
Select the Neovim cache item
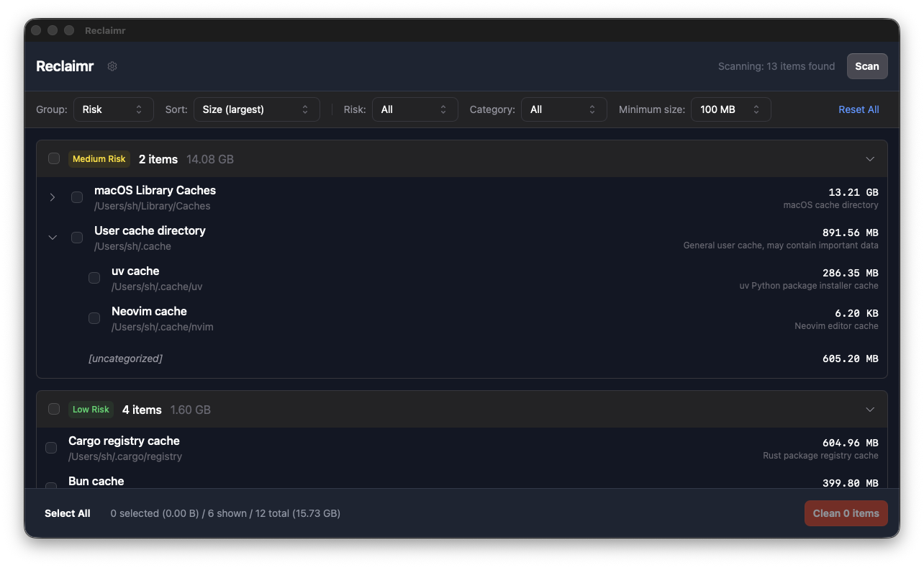tap(94, 317)
